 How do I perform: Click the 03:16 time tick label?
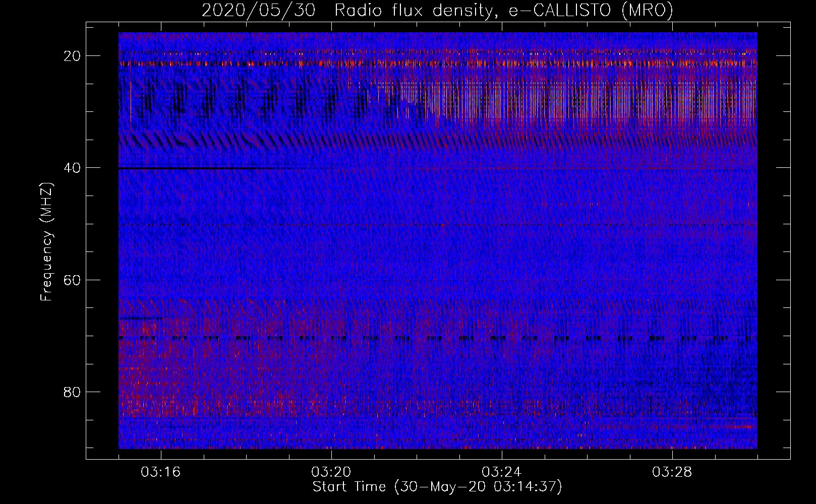point(161,472)
